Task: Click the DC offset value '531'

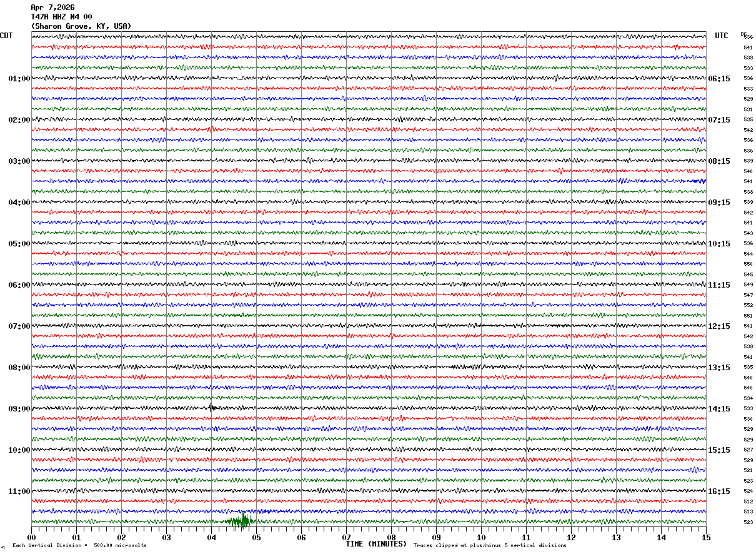Action: coord(748,109)
